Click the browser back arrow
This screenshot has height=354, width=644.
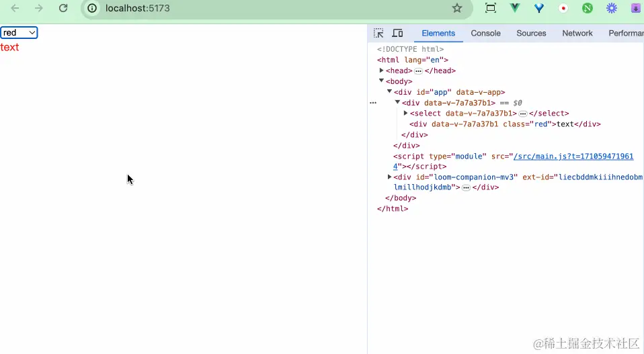[15, 8]
